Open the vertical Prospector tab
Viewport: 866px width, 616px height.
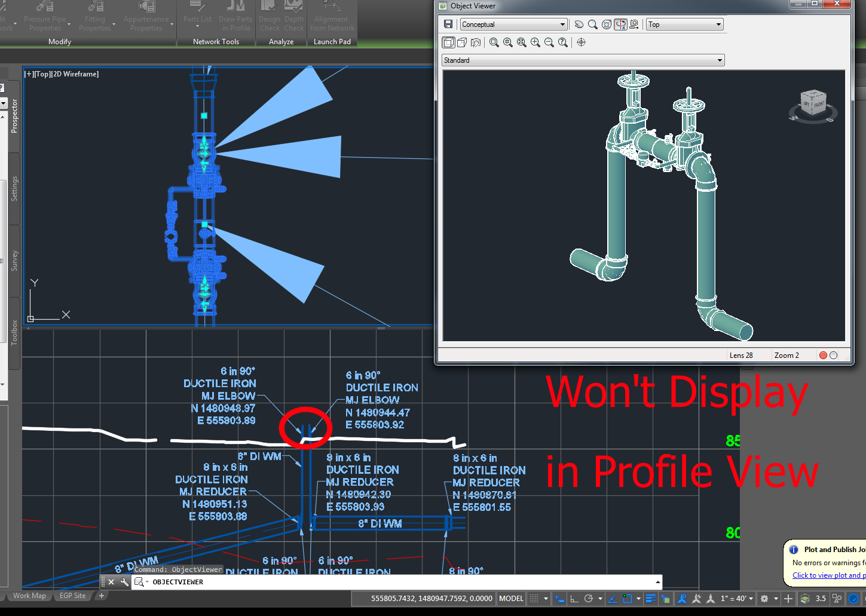click(14, 116)
